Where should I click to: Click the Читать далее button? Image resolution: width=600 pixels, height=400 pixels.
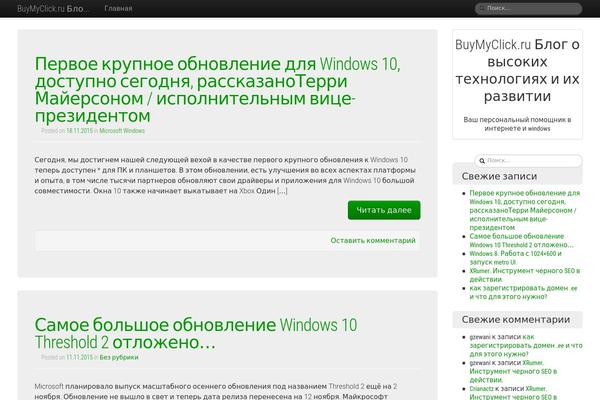(384, 210)
